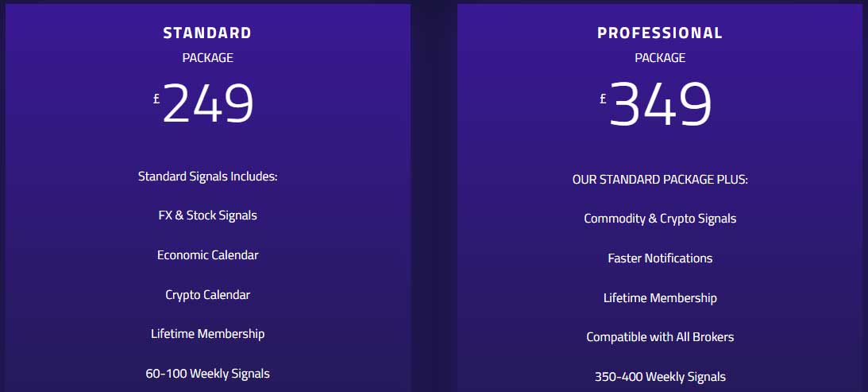The height and width of the screenshot is (392, 868).
Task: Click the pound symbol beside 249
Action: point(157,99)
